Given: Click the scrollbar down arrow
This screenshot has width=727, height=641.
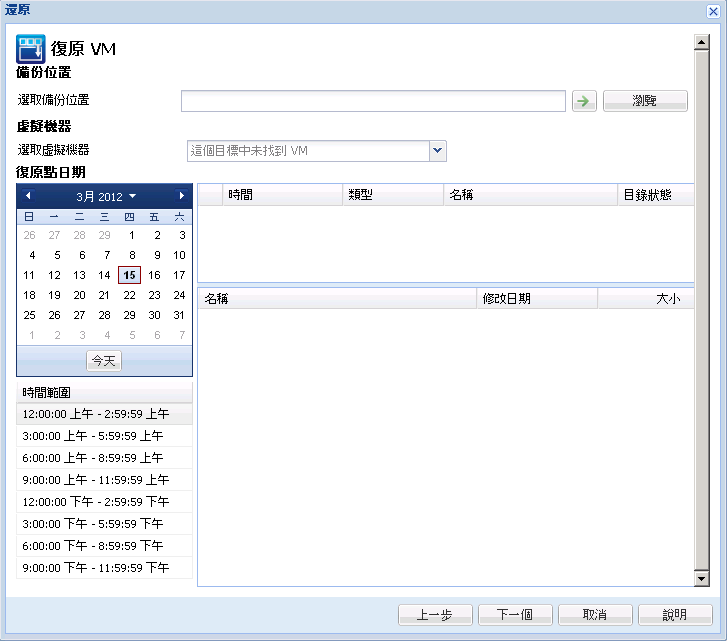Looking at the screenshot, I should pos(701,578).
